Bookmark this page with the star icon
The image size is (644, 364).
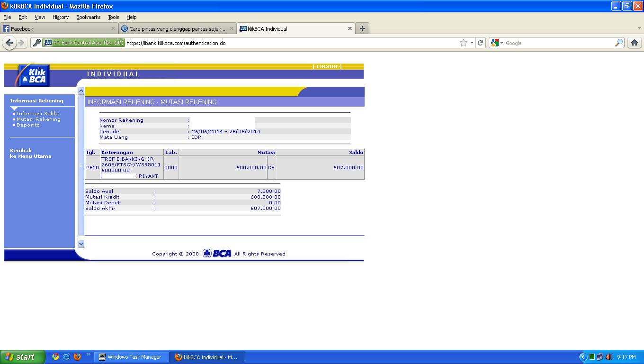[464, 43]
